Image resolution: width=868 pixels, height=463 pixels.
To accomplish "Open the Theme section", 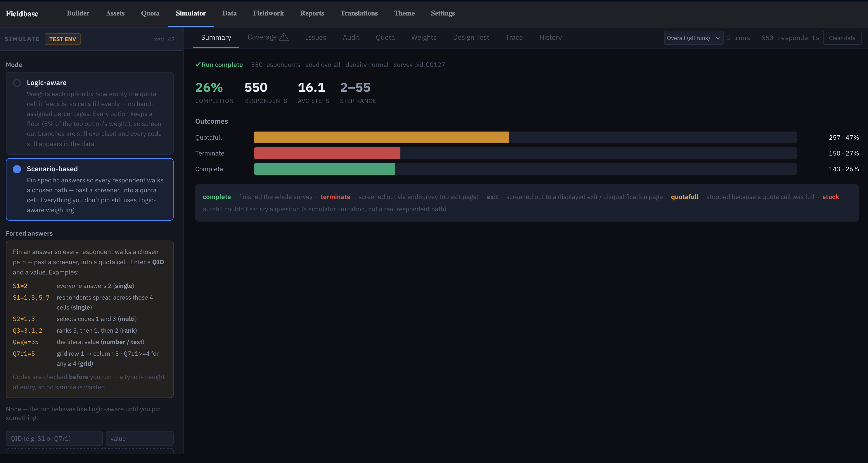I will pyautogui.click(x=404, y=13).
